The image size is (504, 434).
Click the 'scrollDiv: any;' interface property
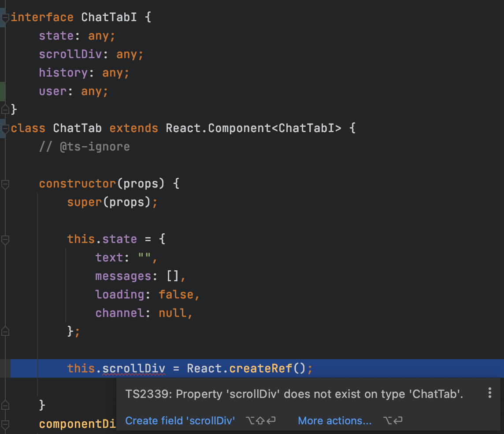coord(91,54)
